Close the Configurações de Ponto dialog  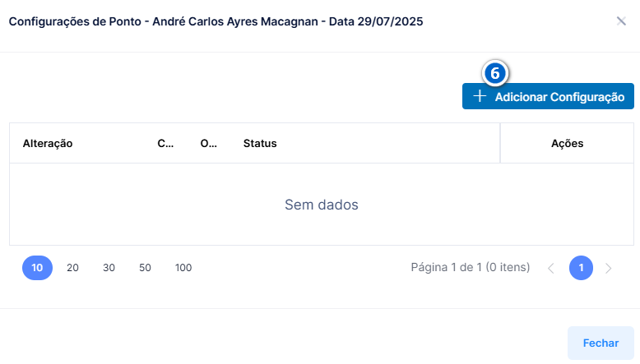(x=621, y=21)
